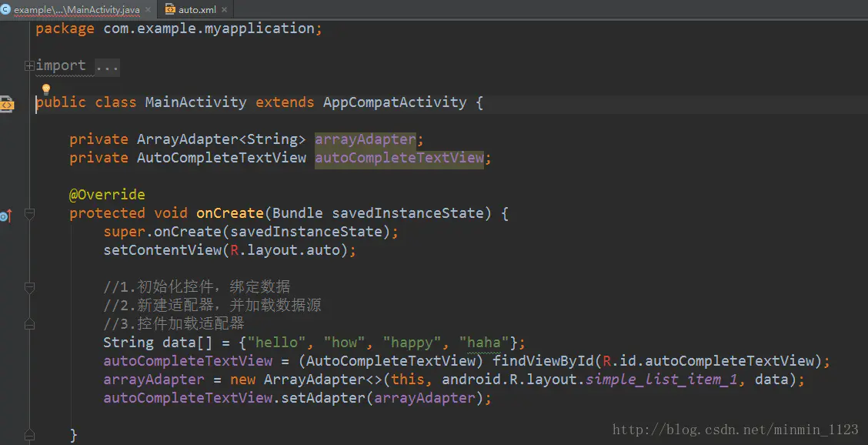Click String data[] declaration
This screenshot has height=445, width=868.
pos(158,343)
